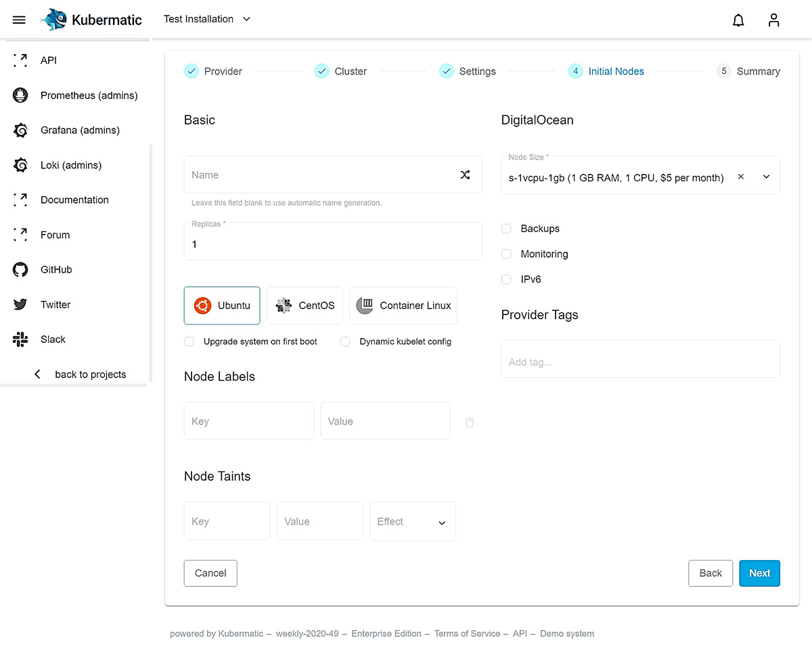Open the GitHub link icon
Screen dimensions: 812x656
20,269
